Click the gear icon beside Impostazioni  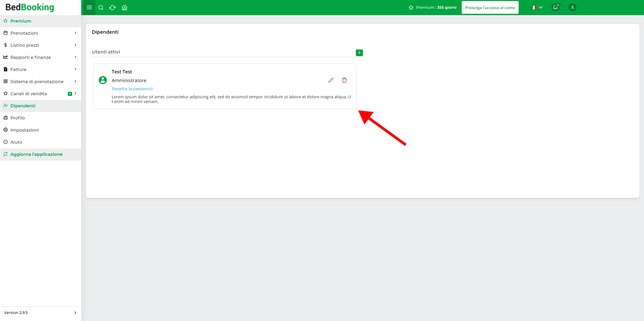click(x=5, y=130)
